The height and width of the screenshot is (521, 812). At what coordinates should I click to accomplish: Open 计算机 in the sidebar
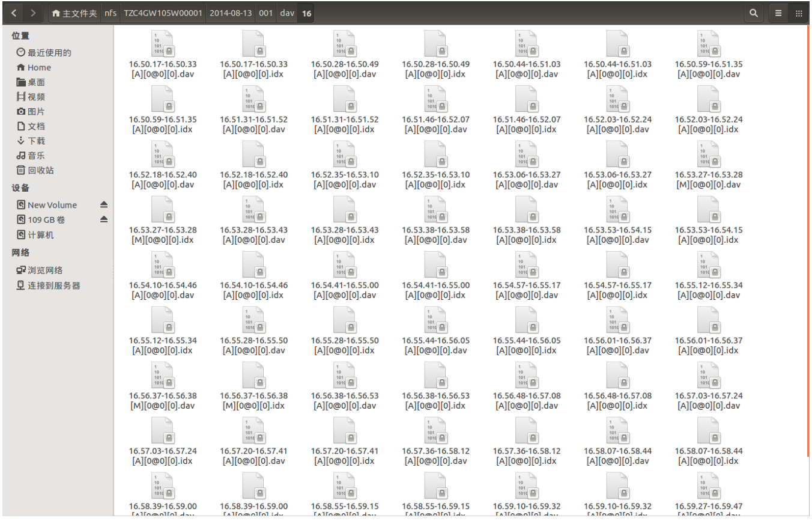point(35,235)
